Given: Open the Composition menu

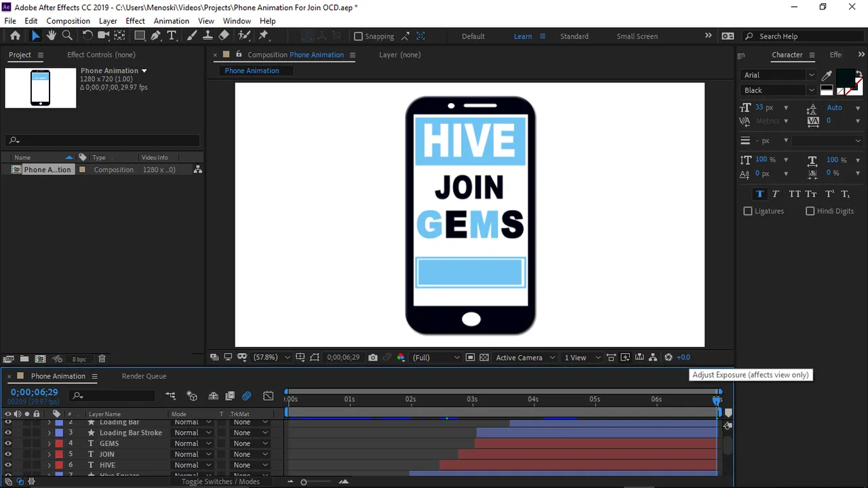Looking at the screenshot, I should [x=68, y=21].
